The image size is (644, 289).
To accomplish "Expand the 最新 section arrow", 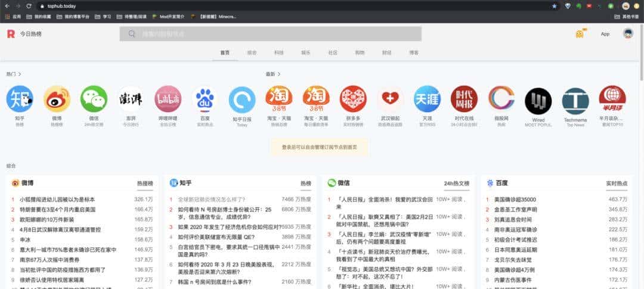I will click(279, 74).
